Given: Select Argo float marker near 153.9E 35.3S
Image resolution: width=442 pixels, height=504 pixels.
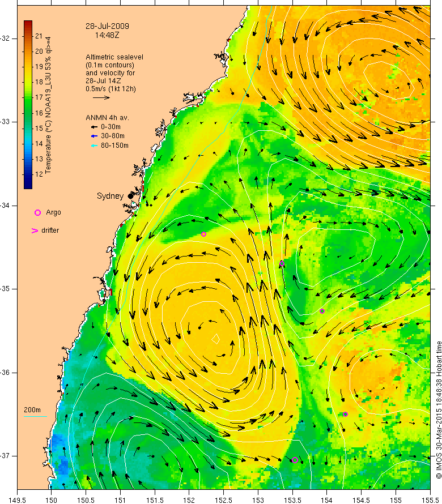Looking at the screenshot, I should click(x=322, y=311).
